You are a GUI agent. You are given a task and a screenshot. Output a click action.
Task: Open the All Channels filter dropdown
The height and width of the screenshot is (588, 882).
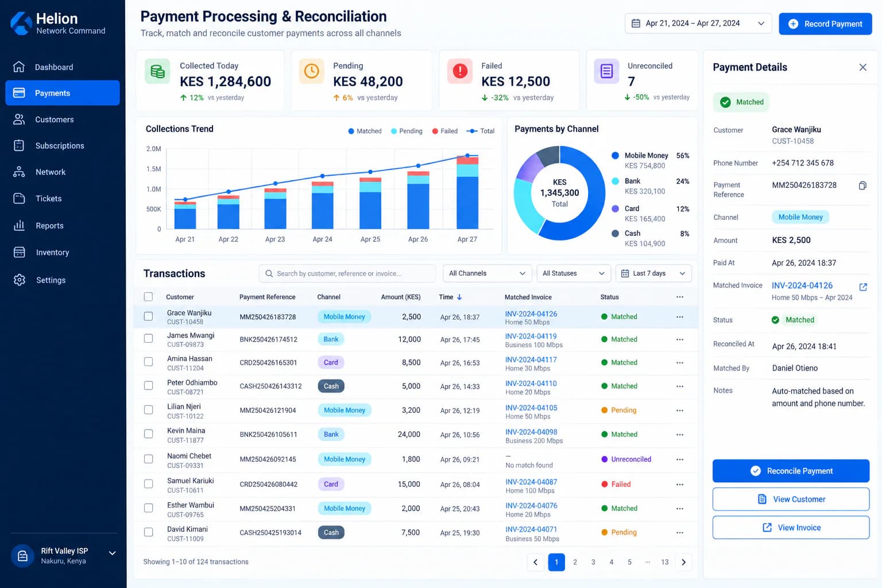(x=487, y=273)
